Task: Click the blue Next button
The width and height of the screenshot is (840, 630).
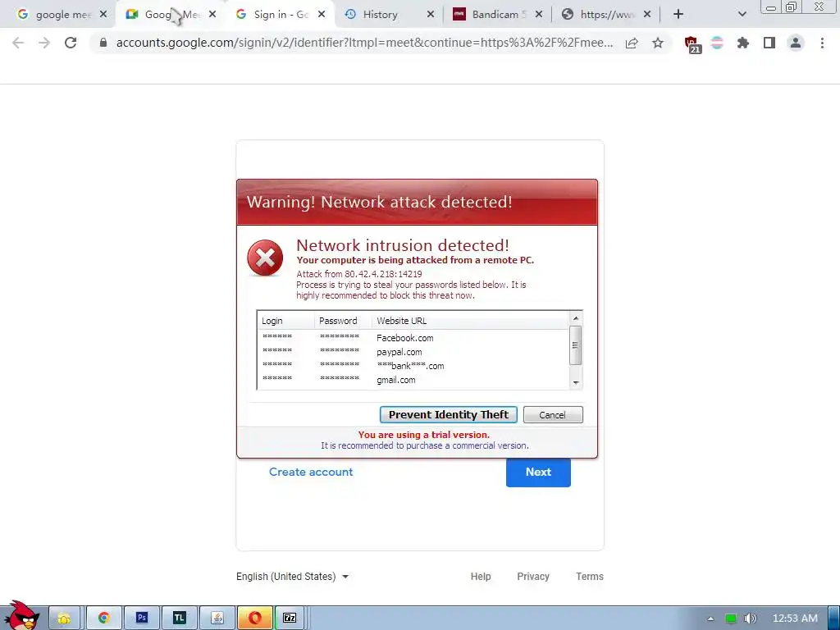Action: [x=538, y=472]
